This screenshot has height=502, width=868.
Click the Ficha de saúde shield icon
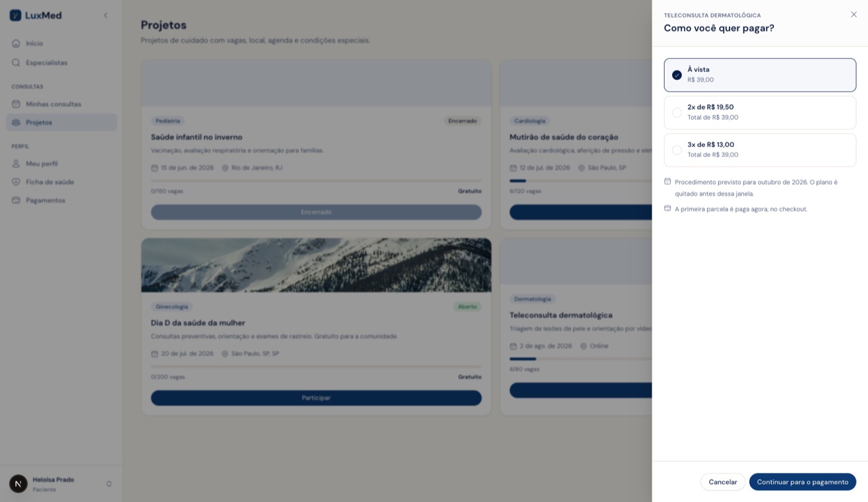(16, 182)
